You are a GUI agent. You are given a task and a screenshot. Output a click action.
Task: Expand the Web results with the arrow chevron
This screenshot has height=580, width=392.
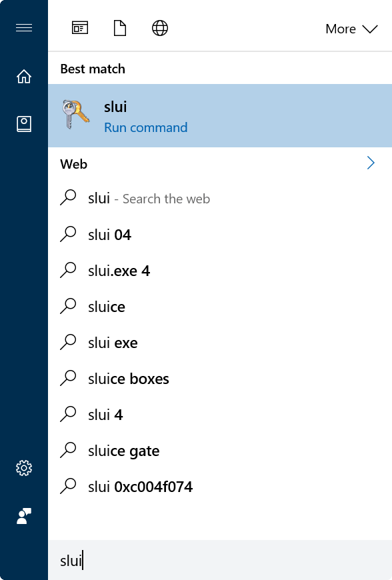click(371, 163)
